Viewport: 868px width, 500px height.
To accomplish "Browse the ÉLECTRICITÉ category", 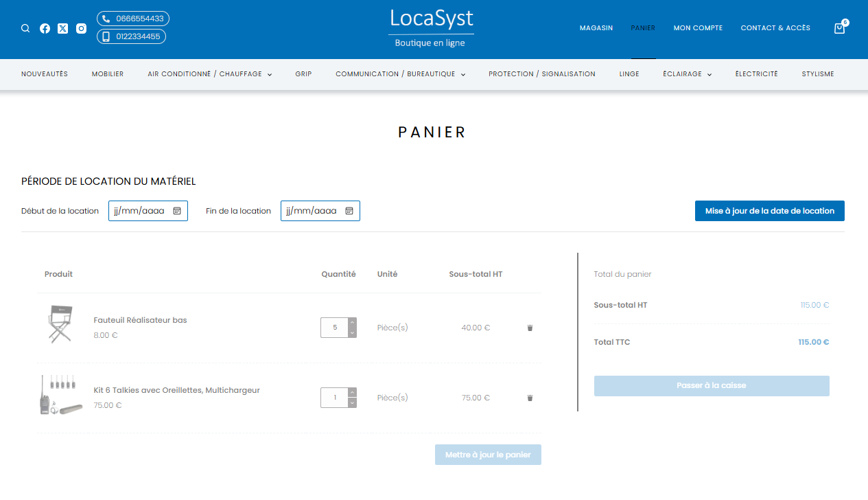I will (x=756, y=74).
